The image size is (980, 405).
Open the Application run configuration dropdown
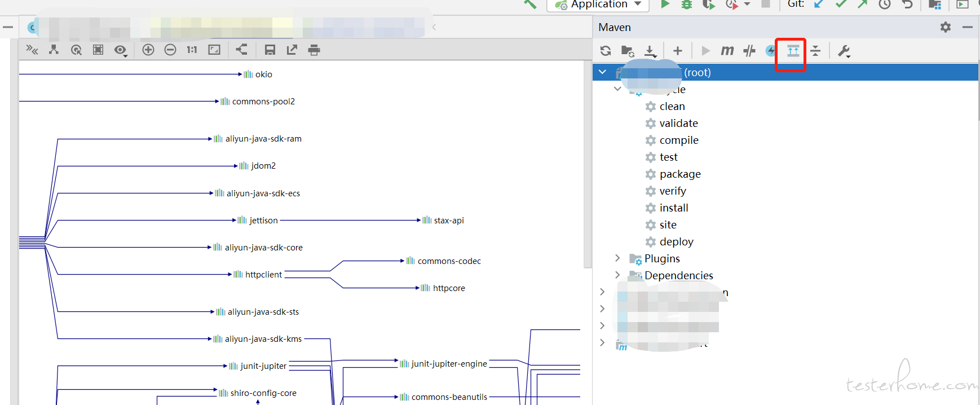coord(598,5)
